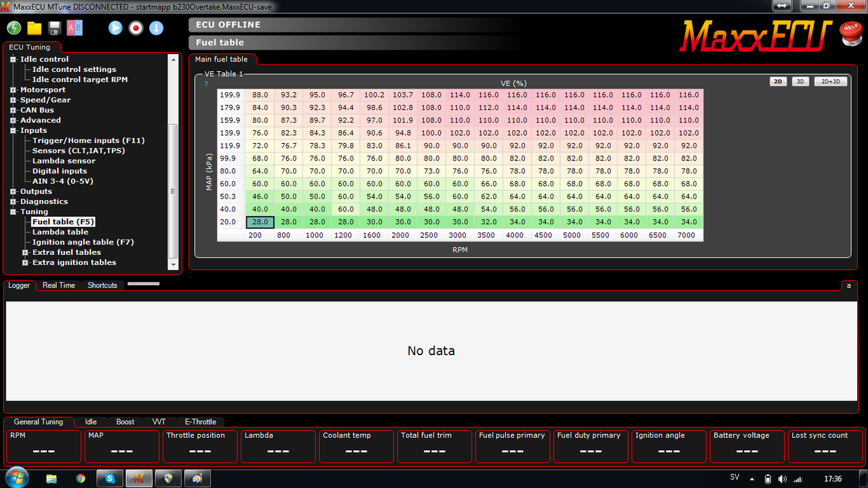Expand the Speed/Gear tree node
868x488 pixels.
coord(13,100)
